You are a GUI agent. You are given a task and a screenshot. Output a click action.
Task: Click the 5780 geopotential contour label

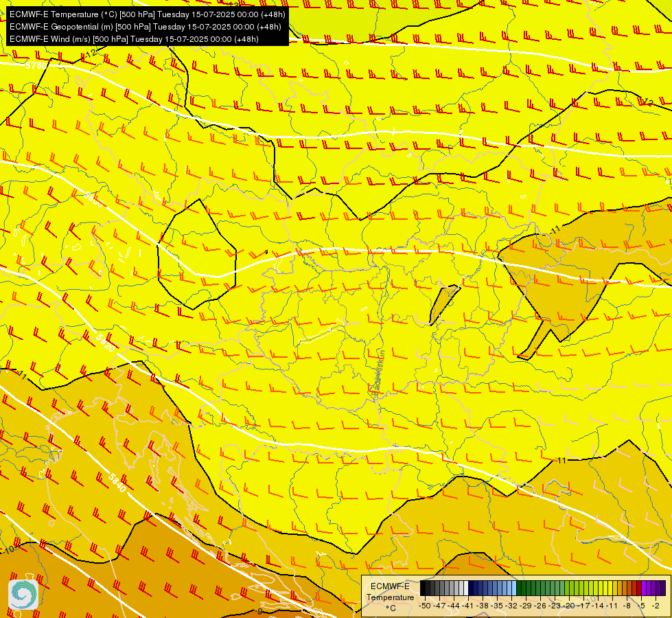[x=36, y=66]
